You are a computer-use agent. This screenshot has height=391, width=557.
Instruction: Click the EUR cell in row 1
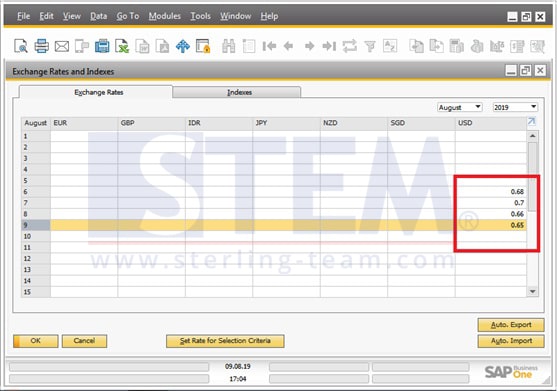(84, 136)
